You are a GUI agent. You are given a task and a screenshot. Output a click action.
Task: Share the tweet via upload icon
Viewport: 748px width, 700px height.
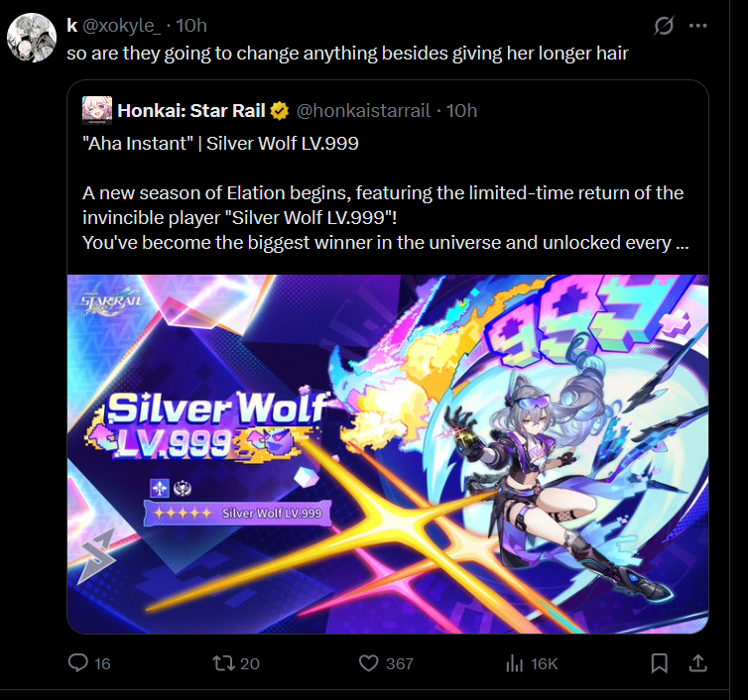click(698, 662)
